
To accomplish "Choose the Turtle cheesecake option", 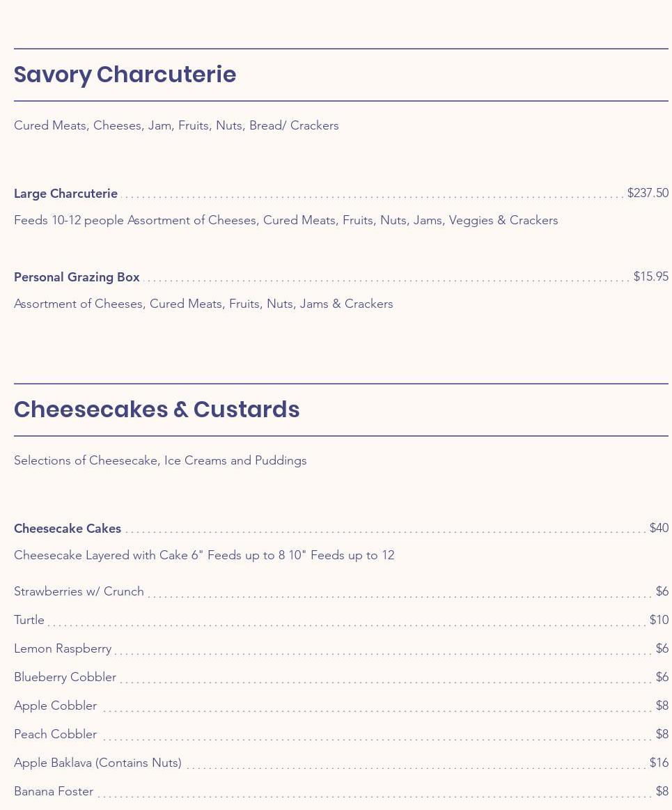I will tap(29, 620).
